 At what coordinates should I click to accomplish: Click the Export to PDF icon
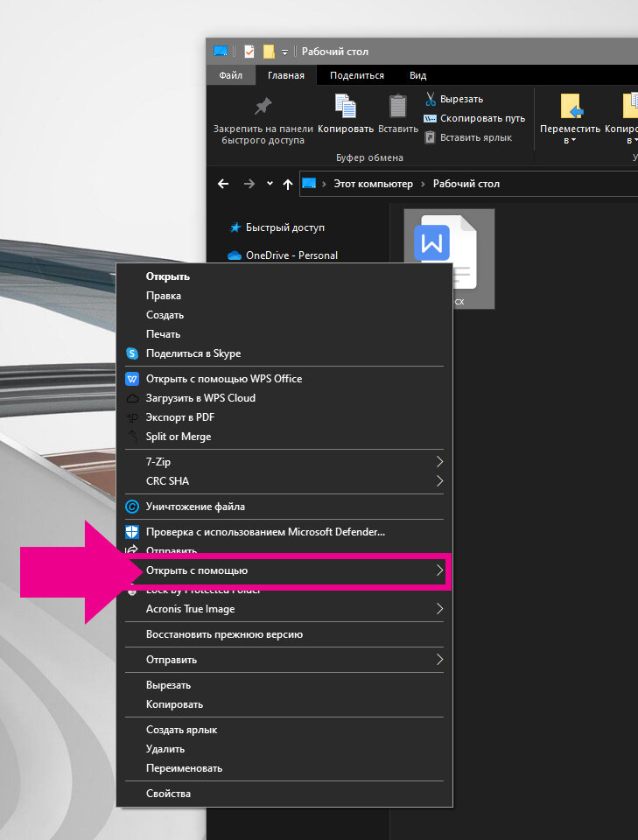132,418
